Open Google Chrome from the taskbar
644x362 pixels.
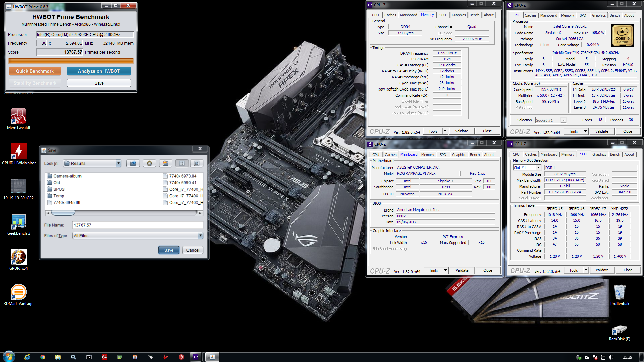coord(43,357)
